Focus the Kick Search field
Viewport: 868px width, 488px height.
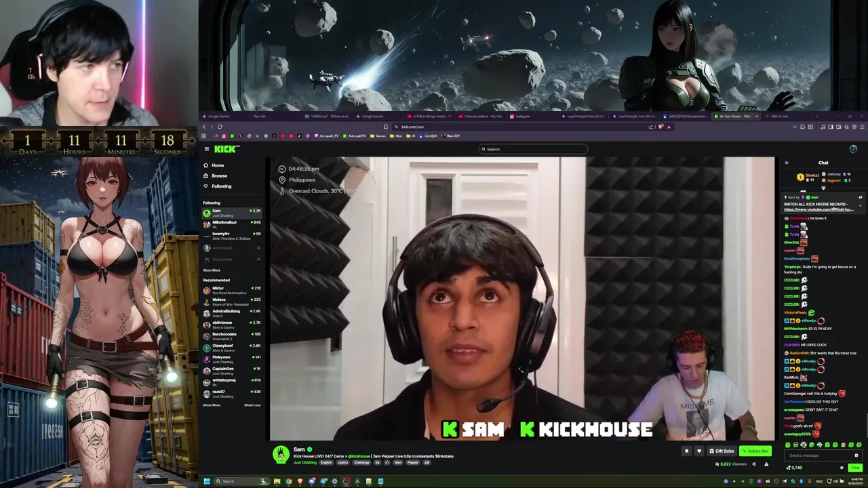point(533,149)
